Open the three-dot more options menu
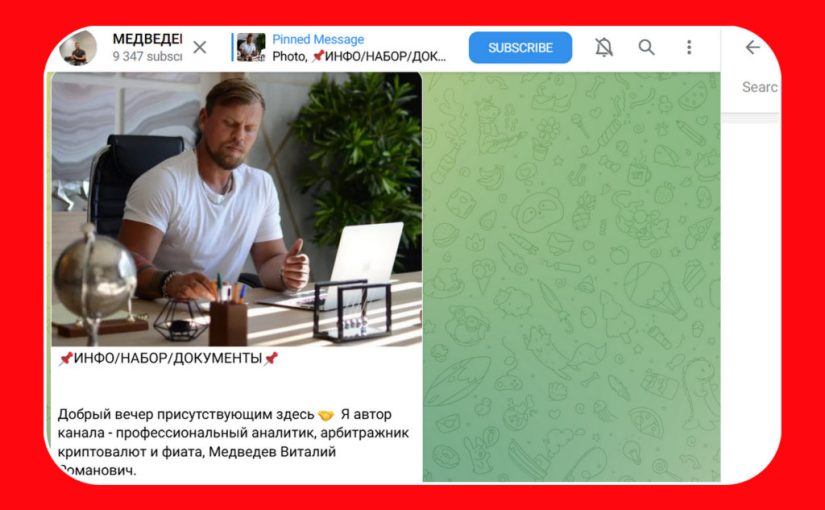The height and width of the screenshot is (510, 825). [689, 47]
